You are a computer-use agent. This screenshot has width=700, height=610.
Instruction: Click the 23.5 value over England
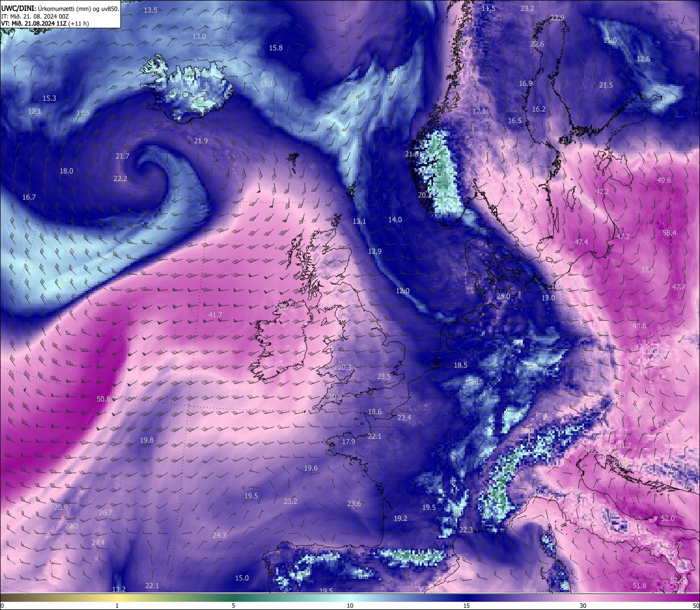[384, 377]
